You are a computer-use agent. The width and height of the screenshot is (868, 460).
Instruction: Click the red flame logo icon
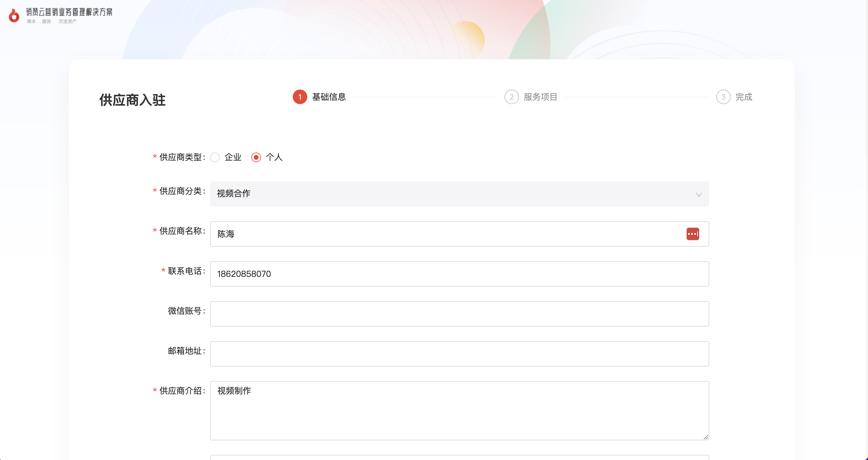[x=14, y=15]
